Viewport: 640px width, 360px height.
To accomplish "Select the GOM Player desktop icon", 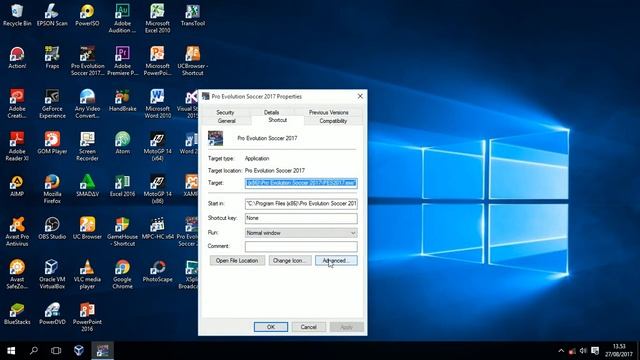I will pyautogui.click(x=52, y=143).
